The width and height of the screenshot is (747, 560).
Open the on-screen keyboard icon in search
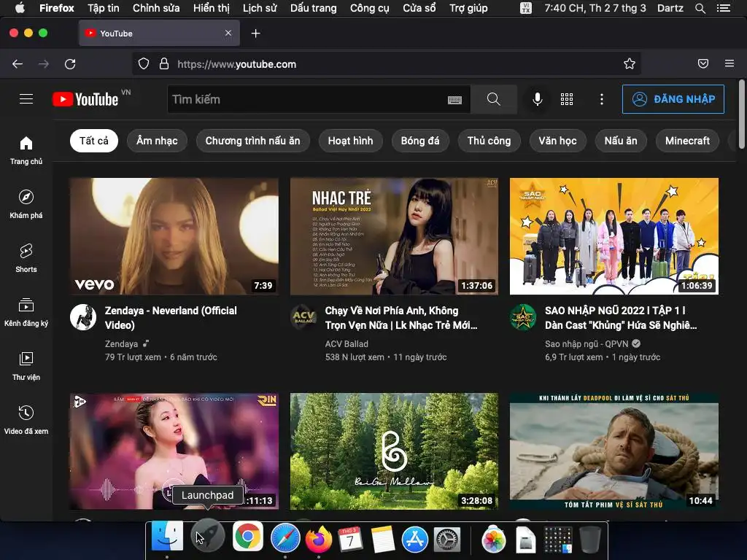tap(454, 99)
